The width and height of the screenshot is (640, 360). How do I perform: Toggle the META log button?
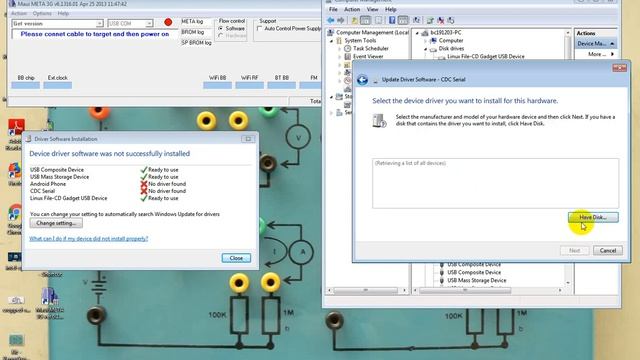(195, 22)
